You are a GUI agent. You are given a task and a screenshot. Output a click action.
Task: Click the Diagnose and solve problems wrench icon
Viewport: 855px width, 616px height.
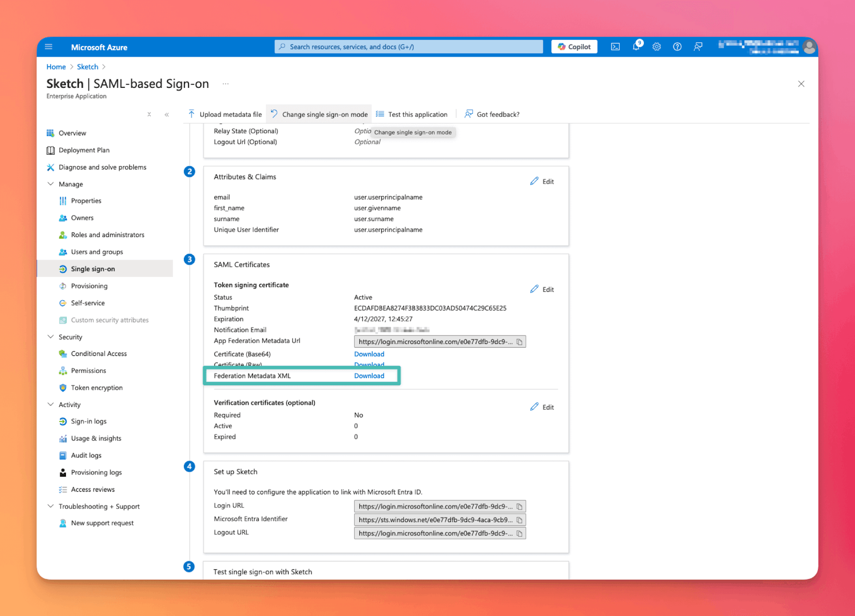(50, 167)
